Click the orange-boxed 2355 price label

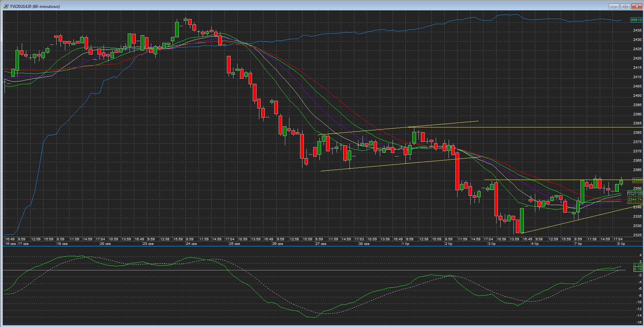pyautogui.click(x=637, y=180)
